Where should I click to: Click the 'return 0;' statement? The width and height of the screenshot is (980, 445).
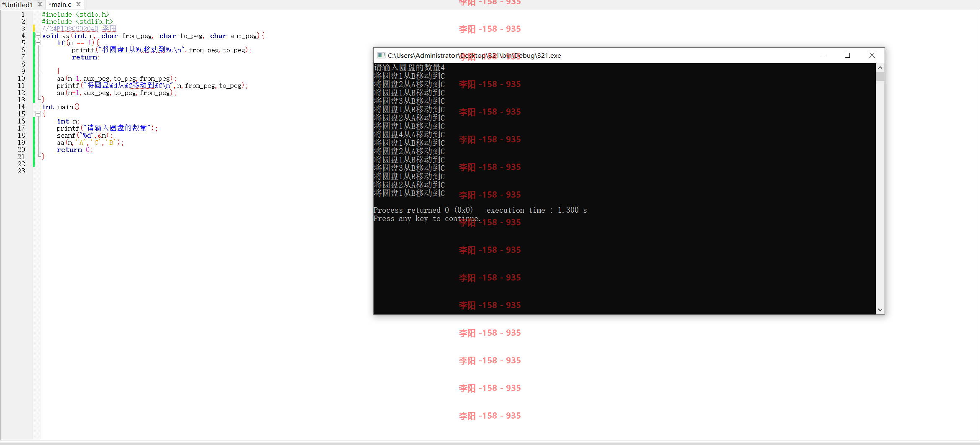(x=74, y=150)
